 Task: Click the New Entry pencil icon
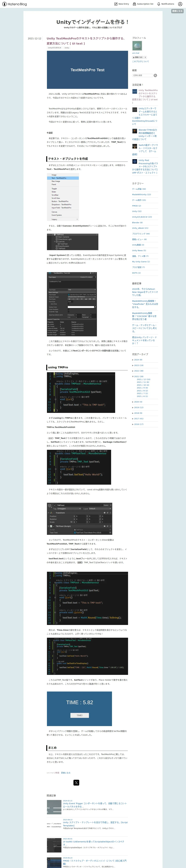(x=116, y=4)
